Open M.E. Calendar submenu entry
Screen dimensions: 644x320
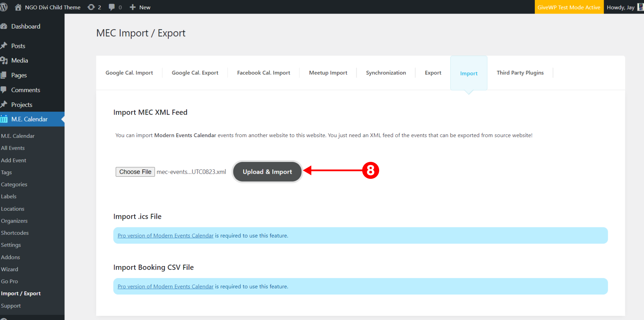(x=18, y=136)
